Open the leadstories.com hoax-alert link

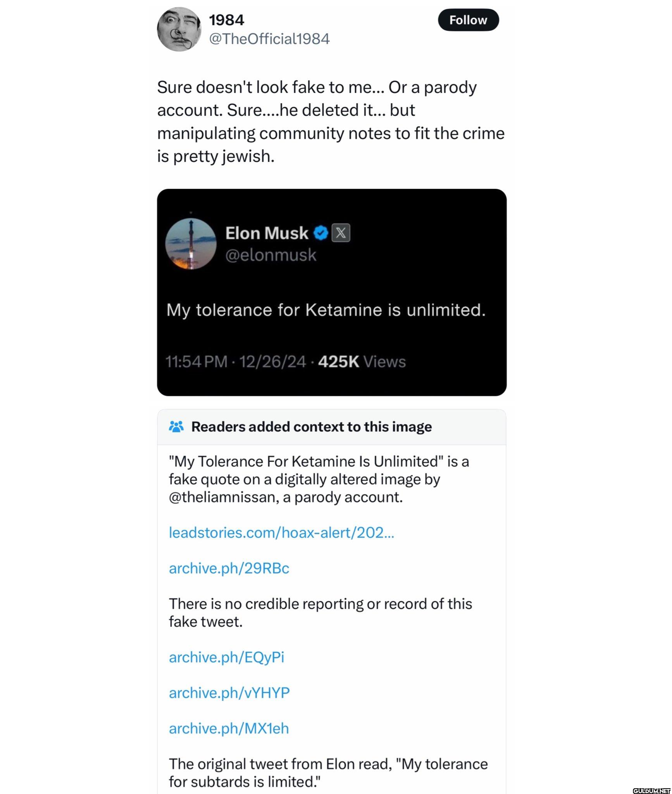point(281,533)
